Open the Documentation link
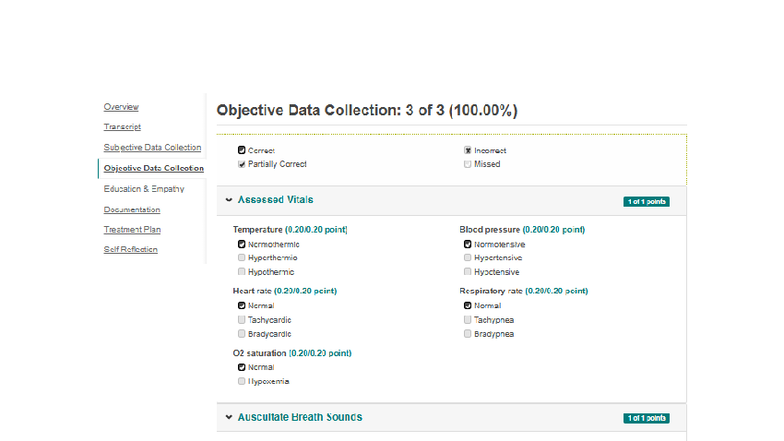 (x=132, y=209)
